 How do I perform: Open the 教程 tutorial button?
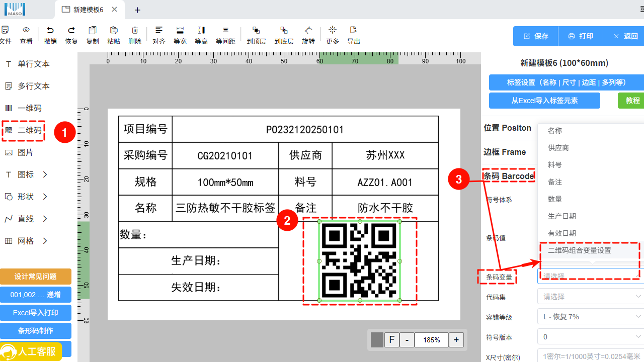click(x=631, y=101)
